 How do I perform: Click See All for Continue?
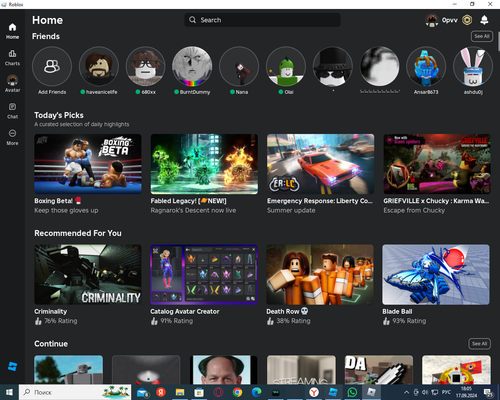coord(479,344)
